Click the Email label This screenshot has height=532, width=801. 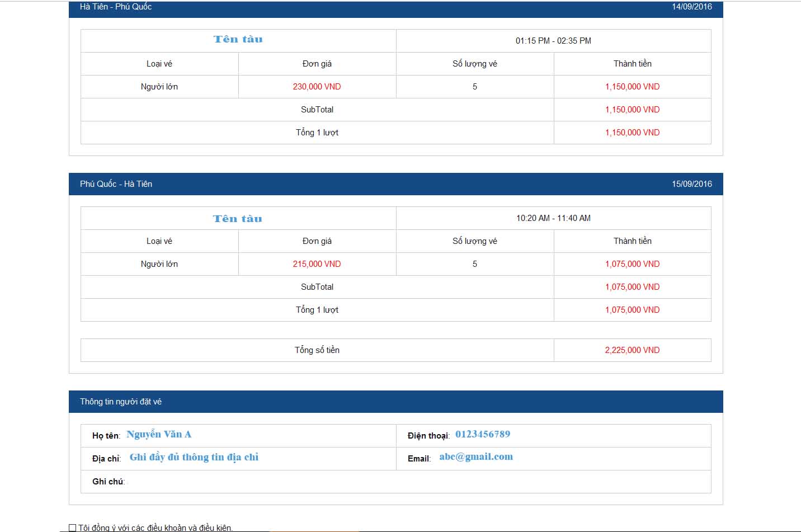(x=419, y=459)
